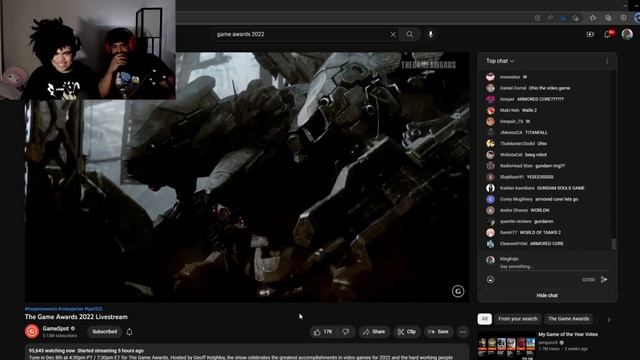Select the From your search chip

(x=518, y=319)
